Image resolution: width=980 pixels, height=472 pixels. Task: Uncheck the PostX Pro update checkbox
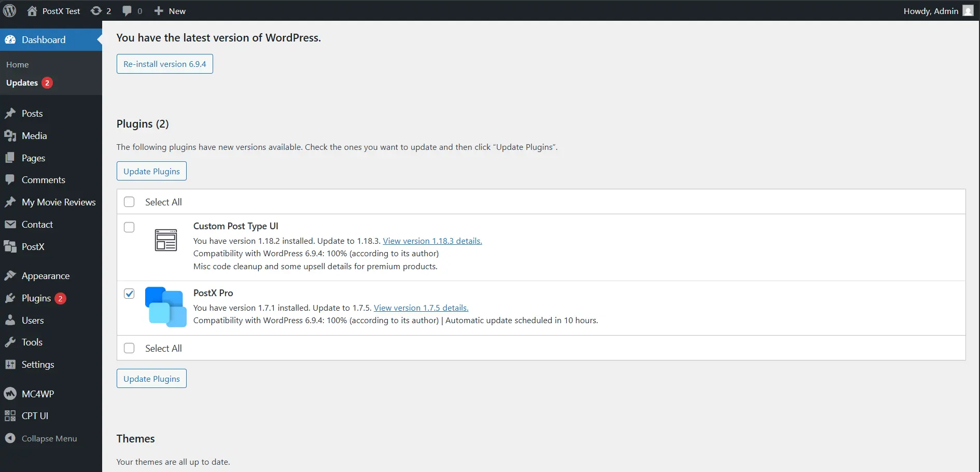(129, 293)
